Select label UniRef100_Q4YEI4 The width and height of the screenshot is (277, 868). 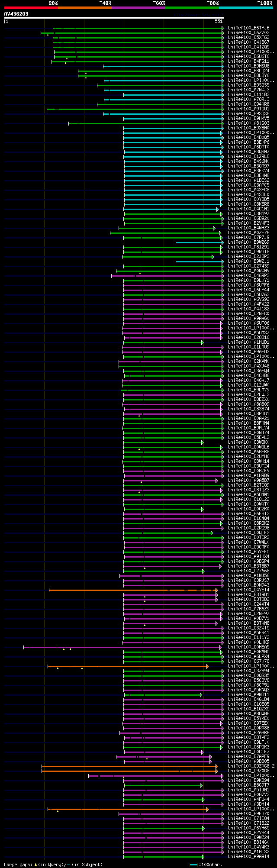click(248, 590)
